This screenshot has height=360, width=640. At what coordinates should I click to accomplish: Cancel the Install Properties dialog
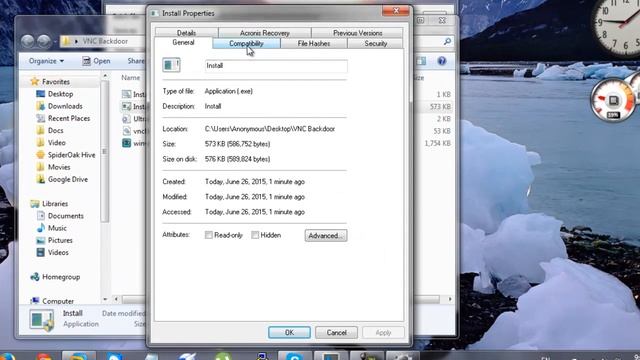(x=336, y=333)
